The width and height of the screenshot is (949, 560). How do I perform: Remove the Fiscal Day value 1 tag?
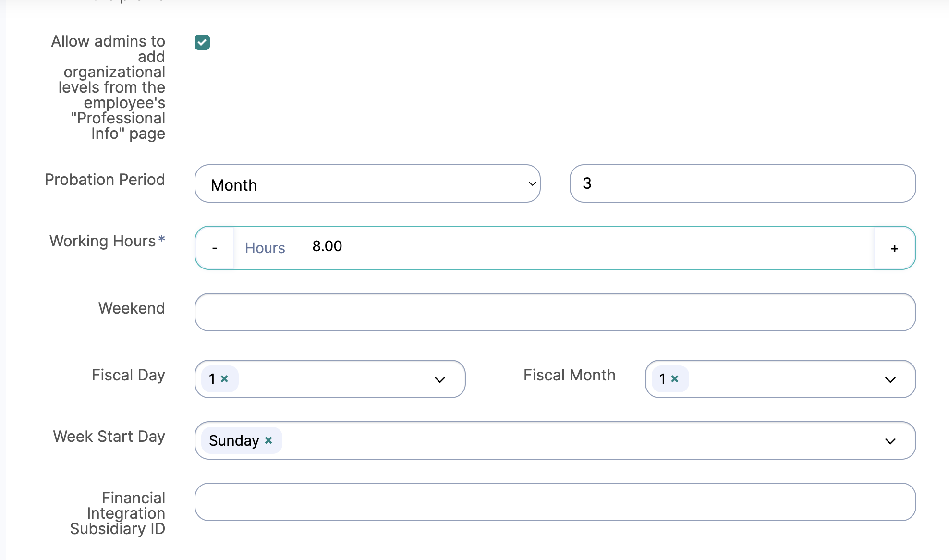click(x=224, y=379)
